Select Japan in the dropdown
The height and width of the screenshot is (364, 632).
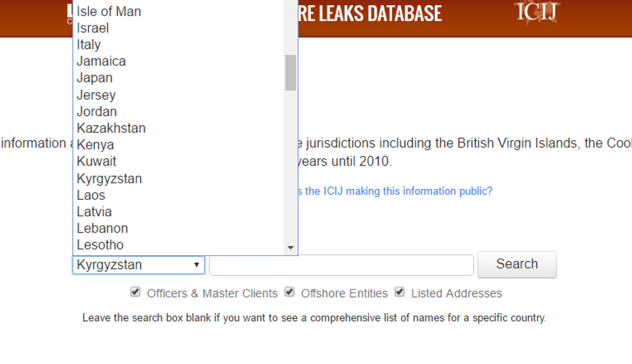(95, 78)
